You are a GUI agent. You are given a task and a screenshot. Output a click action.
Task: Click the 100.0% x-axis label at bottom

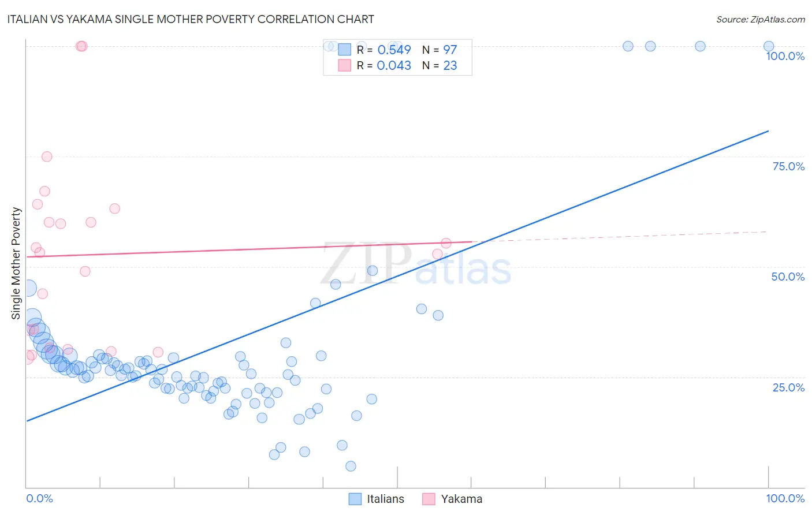785,498
